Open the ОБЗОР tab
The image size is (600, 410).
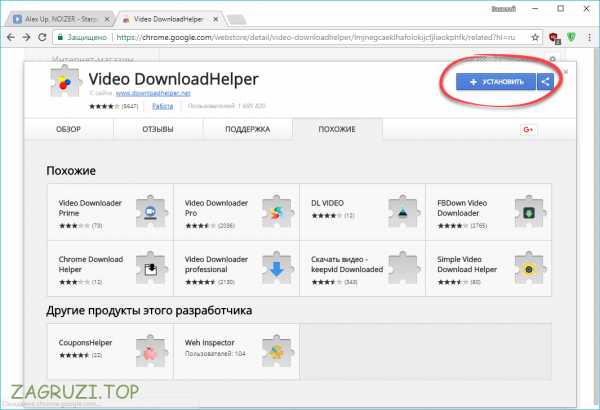(68, 129)
